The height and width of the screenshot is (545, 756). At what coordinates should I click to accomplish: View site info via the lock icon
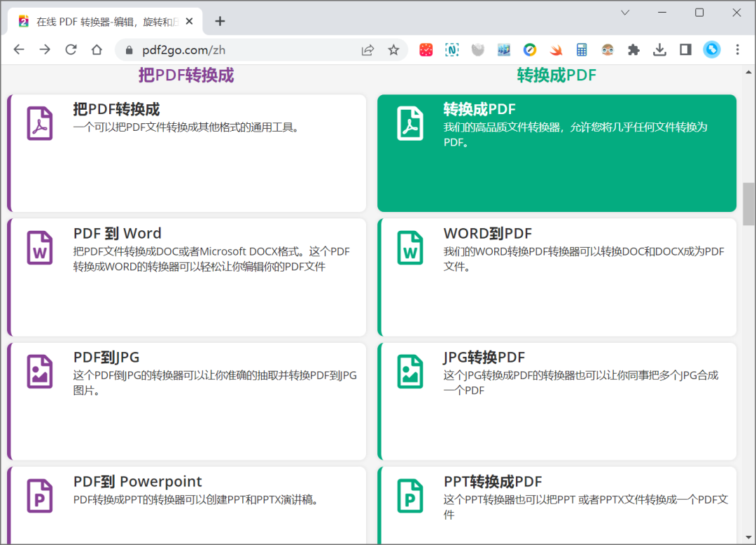(129, 50)
